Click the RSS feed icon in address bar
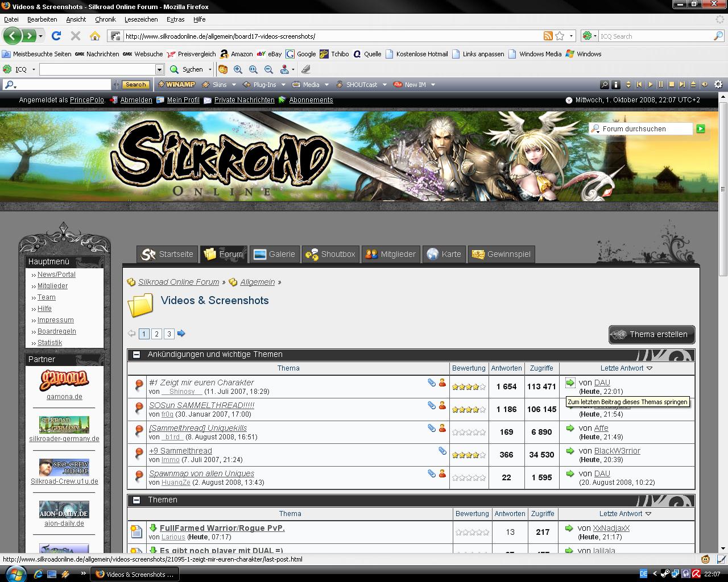 tap(548, 36)
